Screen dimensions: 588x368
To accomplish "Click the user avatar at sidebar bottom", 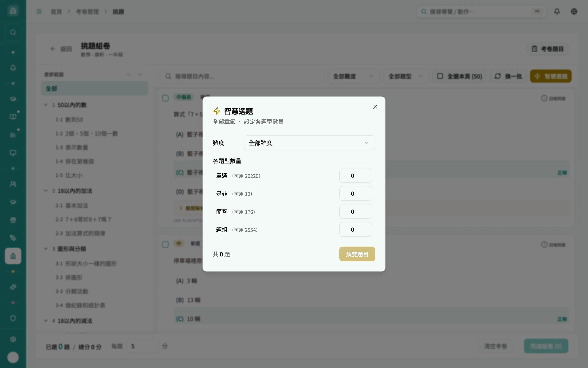I will pyautogui.click(x=13, y=357).
